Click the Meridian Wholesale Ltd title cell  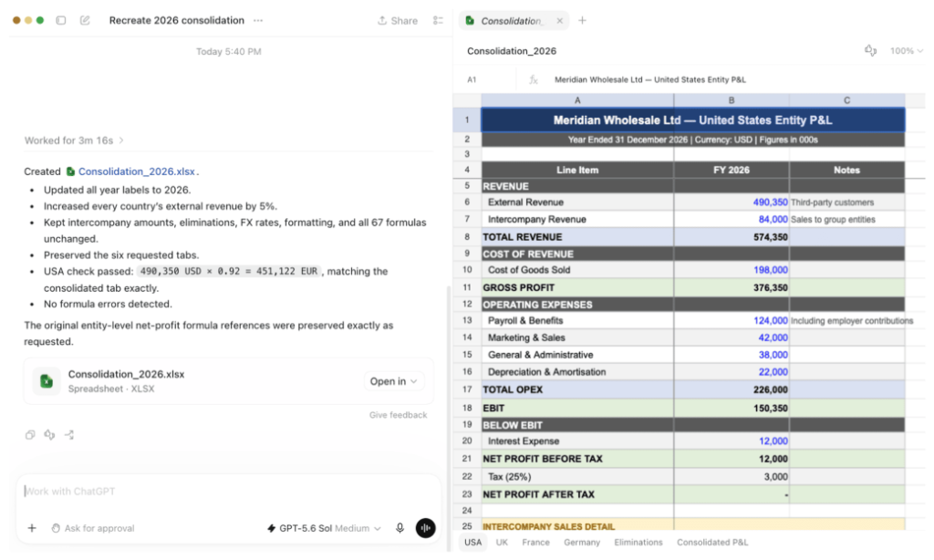[x=693, y=119]
